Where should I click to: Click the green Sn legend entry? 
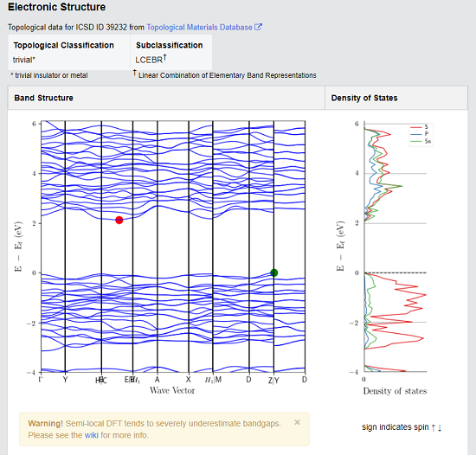coord(421,141)
